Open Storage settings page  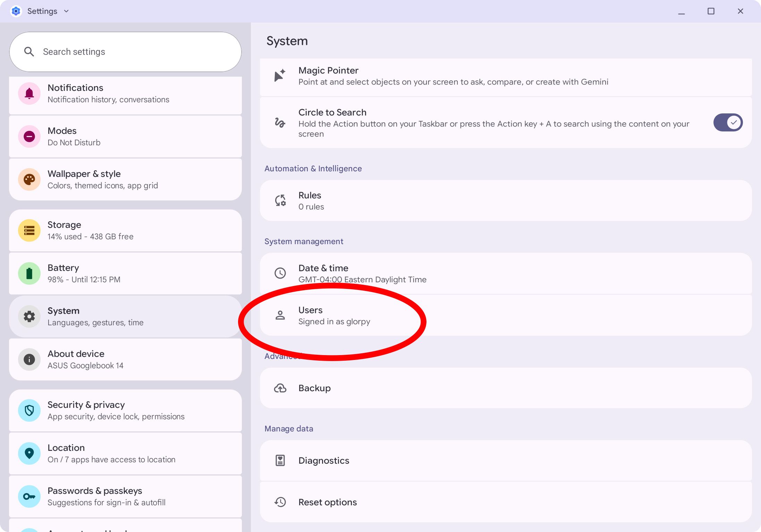pos(125,231)
